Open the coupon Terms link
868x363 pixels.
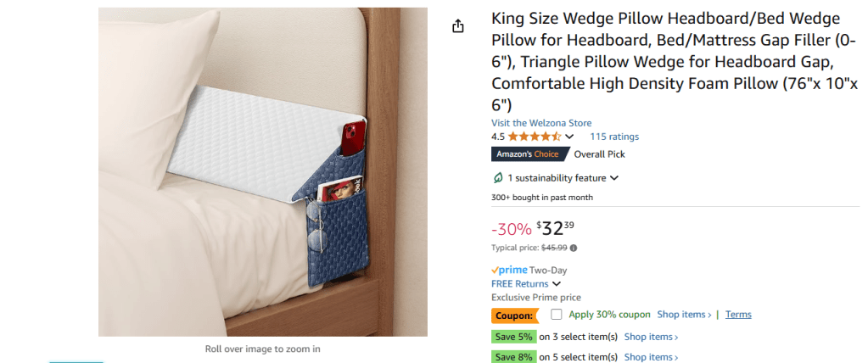738,315
